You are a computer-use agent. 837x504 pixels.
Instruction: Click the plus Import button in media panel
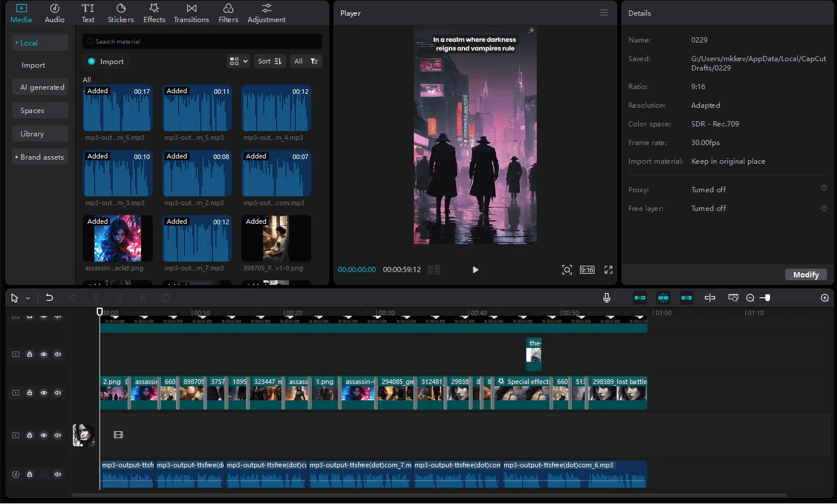pos(105,62)
